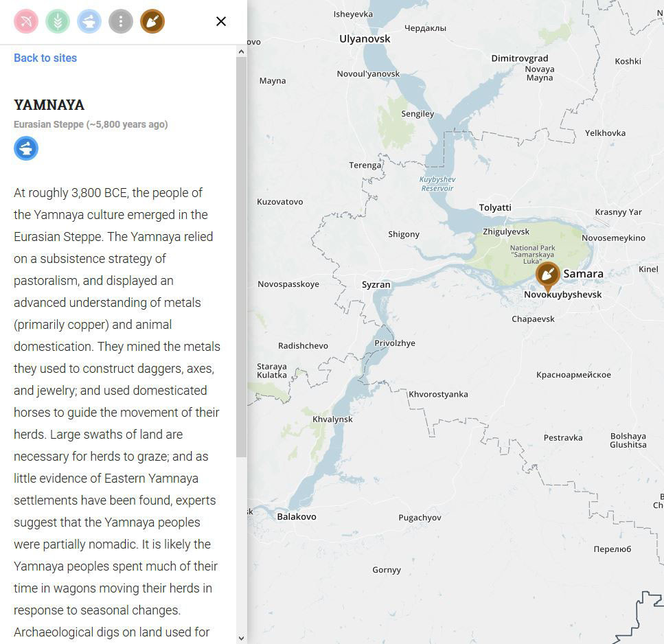Click the trowel map marker near Samara
Screen dimensions: 664x644
tap(547, 276)
